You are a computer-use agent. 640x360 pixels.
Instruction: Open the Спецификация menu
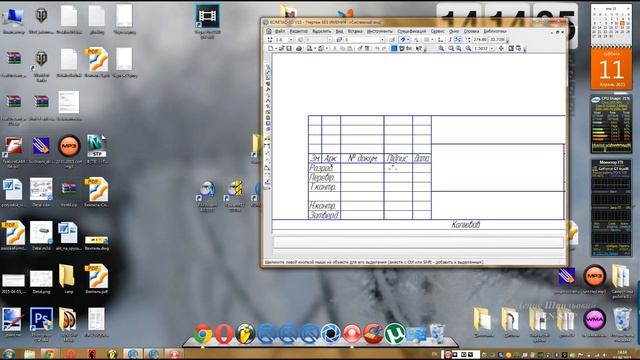(x=411, y=31)
